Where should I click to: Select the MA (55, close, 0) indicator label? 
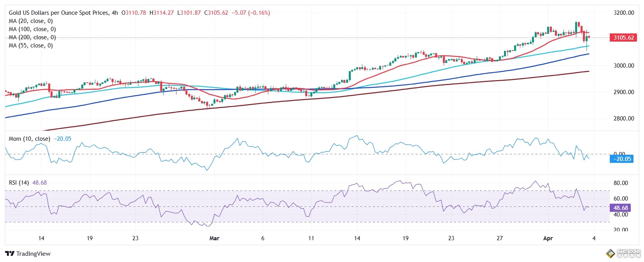31,45
